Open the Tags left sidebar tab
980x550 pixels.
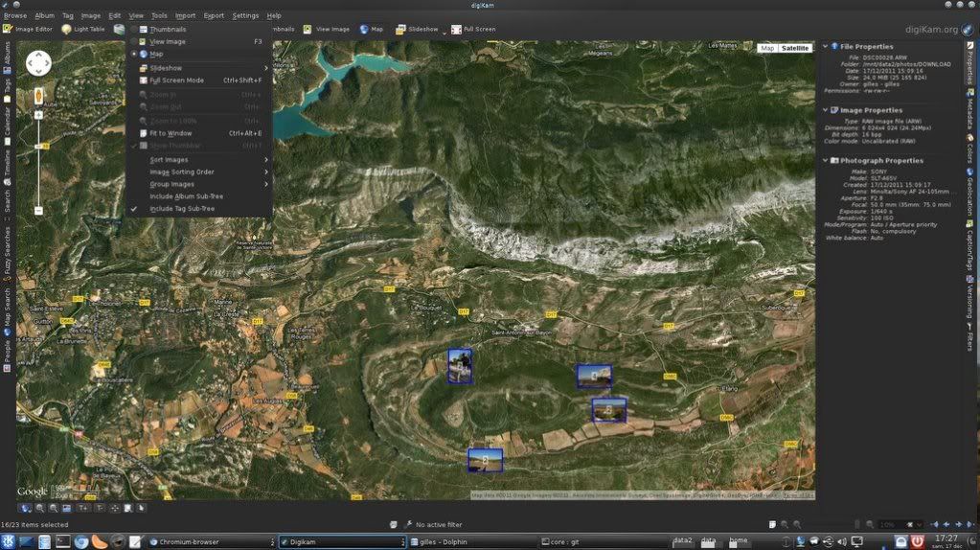tap(7, 90)
